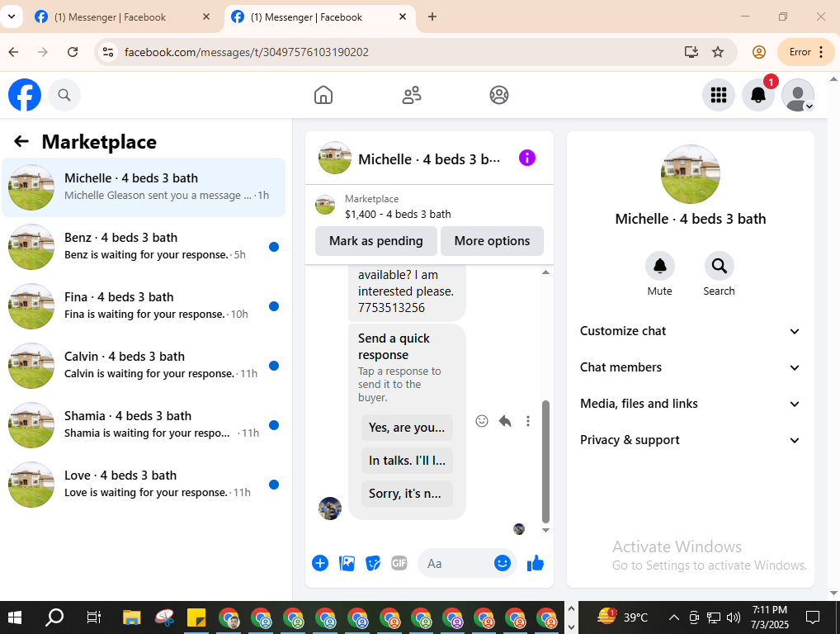840x634 pixels.
Task: Mute the conversation with bell icon
Action: [x=659, y=266]
